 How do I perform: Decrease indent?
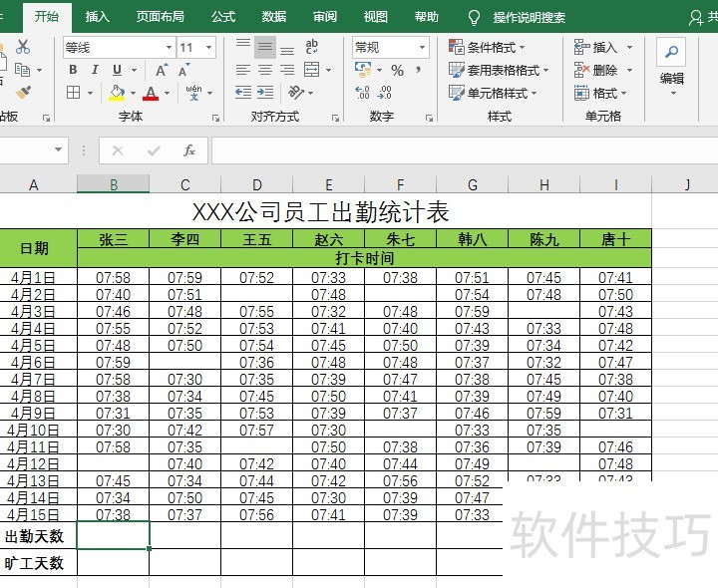tap(243, 93)
